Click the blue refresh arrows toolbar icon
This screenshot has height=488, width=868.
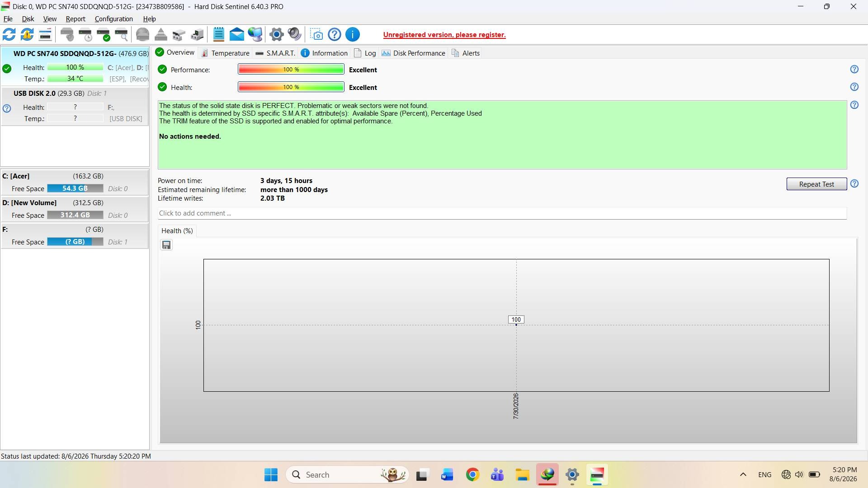tap(9, 34)
